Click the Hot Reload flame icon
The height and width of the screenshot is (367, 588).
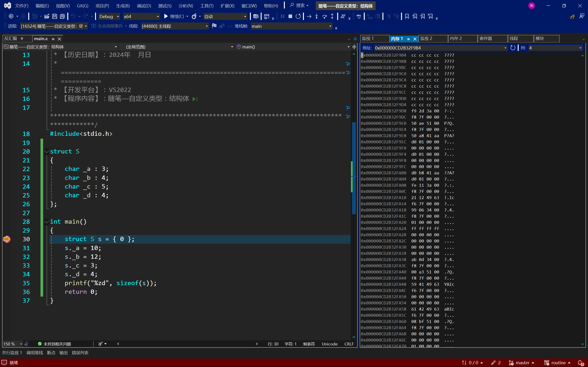[x=194, y=16]
